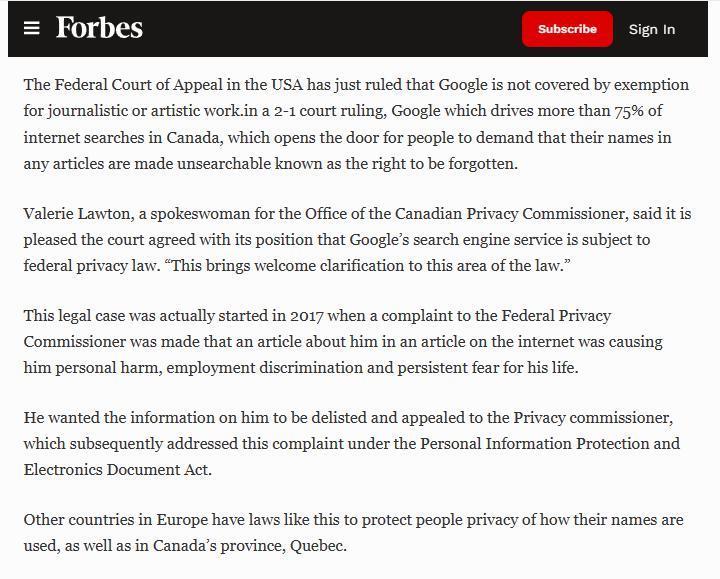Click the paragraph starting "This legal case"

point(343,342)
